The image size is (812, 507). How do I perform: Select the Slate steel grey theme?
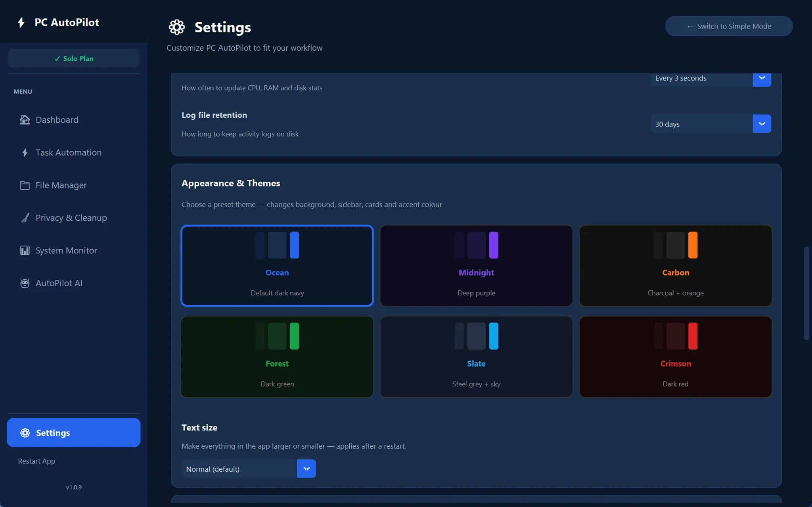(476, 357)
